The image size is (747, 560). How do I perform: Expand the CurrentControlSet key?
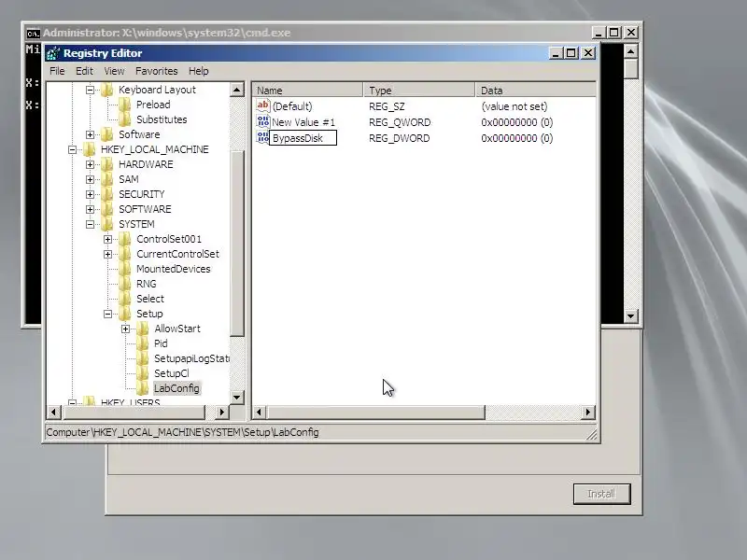(107, 254)
